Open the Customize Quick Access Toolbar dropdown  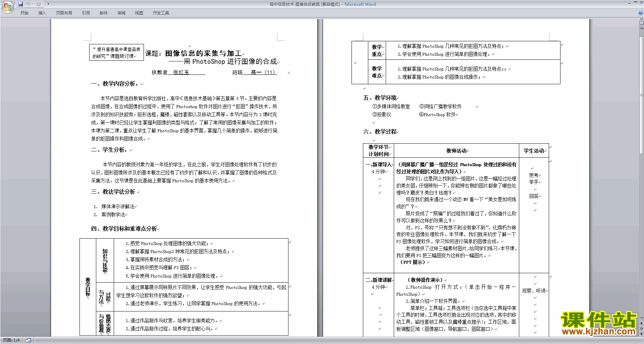[48, 4]
